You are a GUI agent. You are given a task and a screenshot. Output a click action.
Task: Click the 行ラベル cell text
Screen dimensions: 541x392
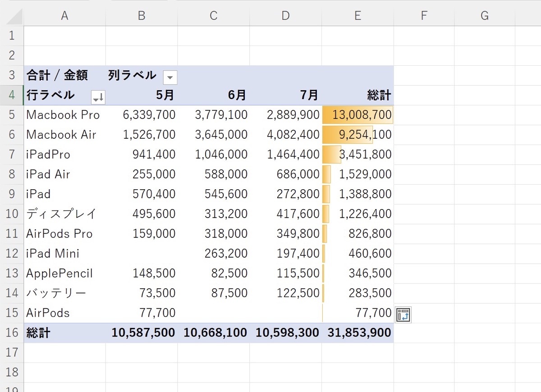click(x=50, y=95)
